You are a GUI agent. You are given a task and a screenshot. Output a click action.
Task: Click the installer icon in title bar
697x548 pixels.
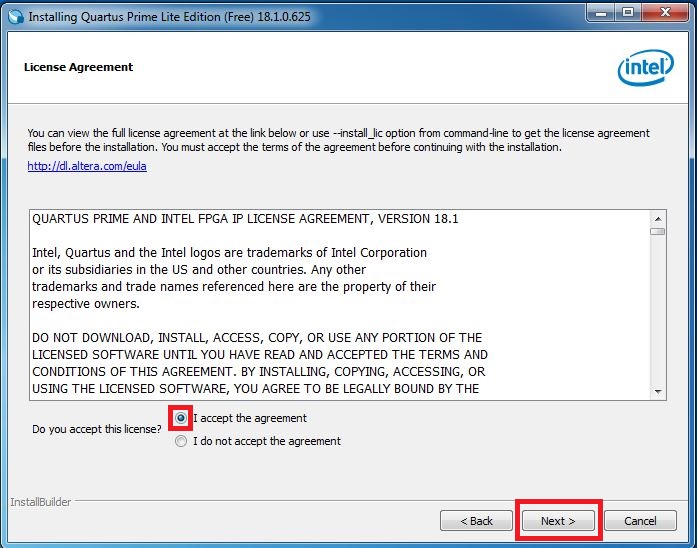(x=16, y=17)
